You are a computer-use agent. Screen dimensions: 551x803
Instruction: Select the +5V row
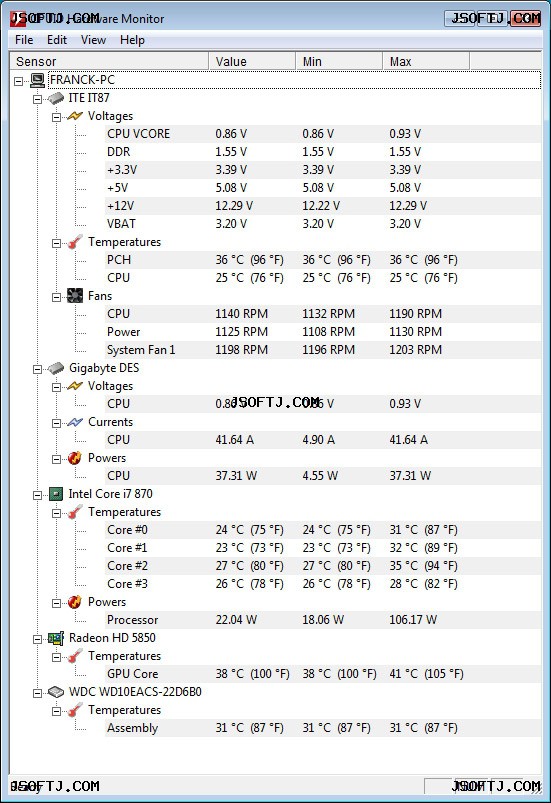tap(323, 187)
